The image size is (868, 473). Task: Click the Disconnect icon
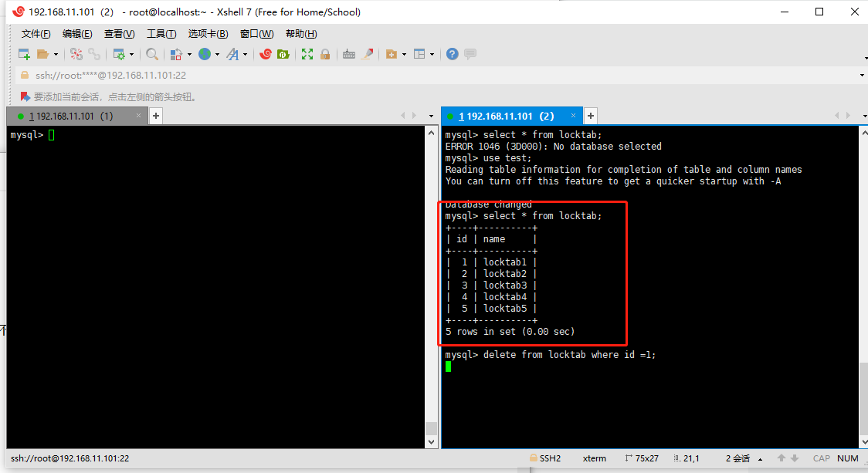76,54
